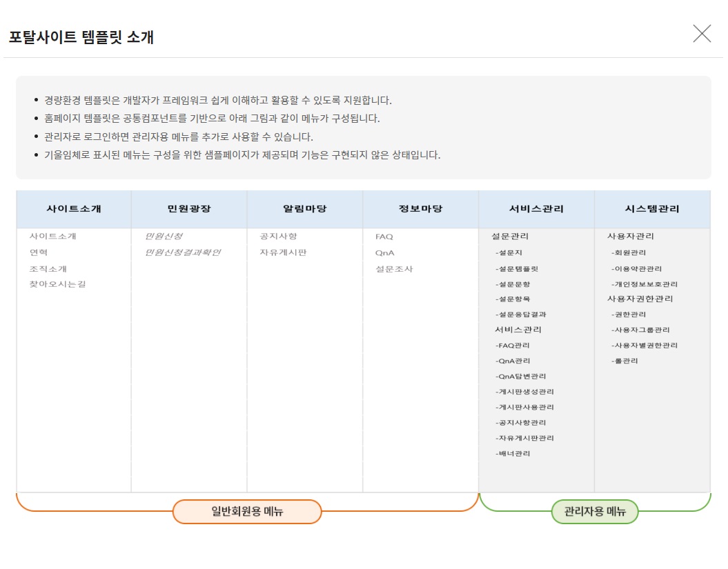Select the 게시판생성관리 submenu item
This screenshot has height=569, width=728.
coord(524,392)
